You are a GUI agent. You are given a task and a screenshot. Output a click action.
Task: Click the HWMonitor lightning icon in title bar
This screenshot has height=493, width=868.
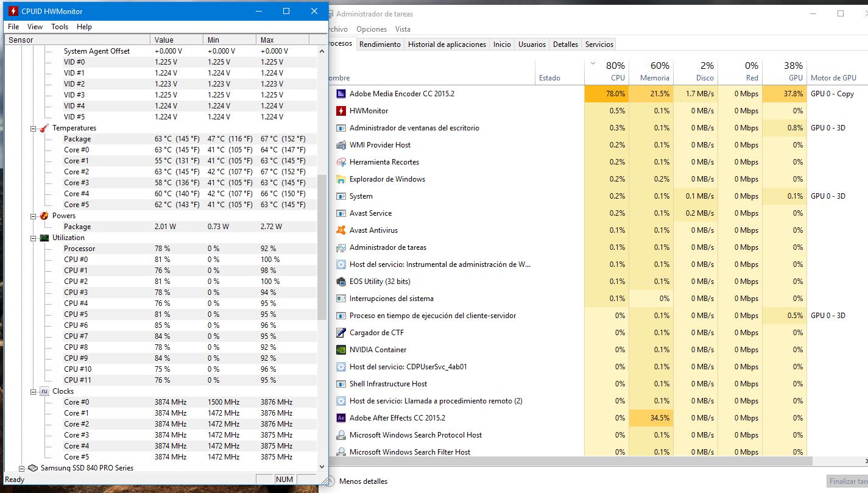(x=13, y=11)
